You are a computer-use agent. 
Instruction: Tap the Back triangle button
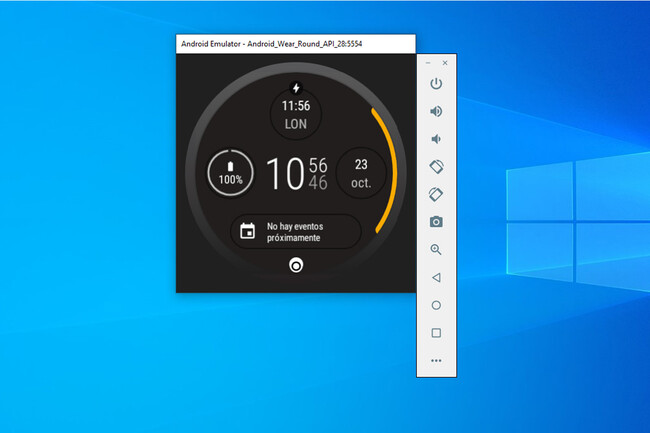click(436, 277)
